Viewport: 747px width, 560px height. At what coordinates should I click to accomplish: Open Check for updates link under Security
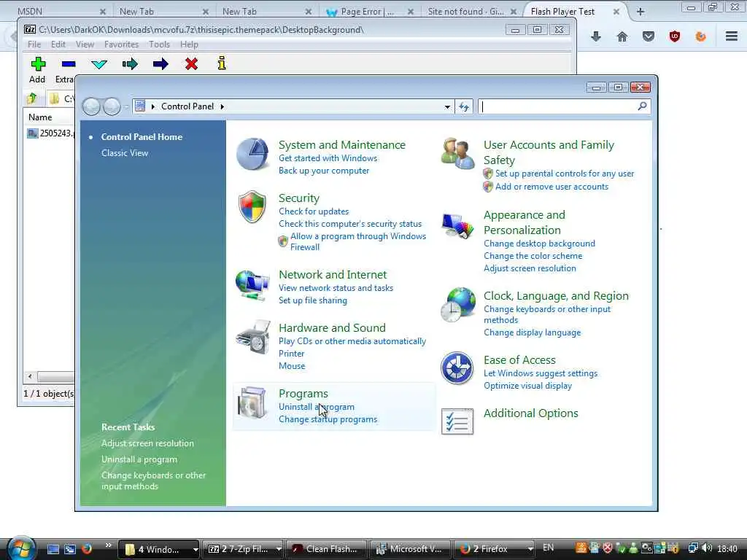[314, 211]
